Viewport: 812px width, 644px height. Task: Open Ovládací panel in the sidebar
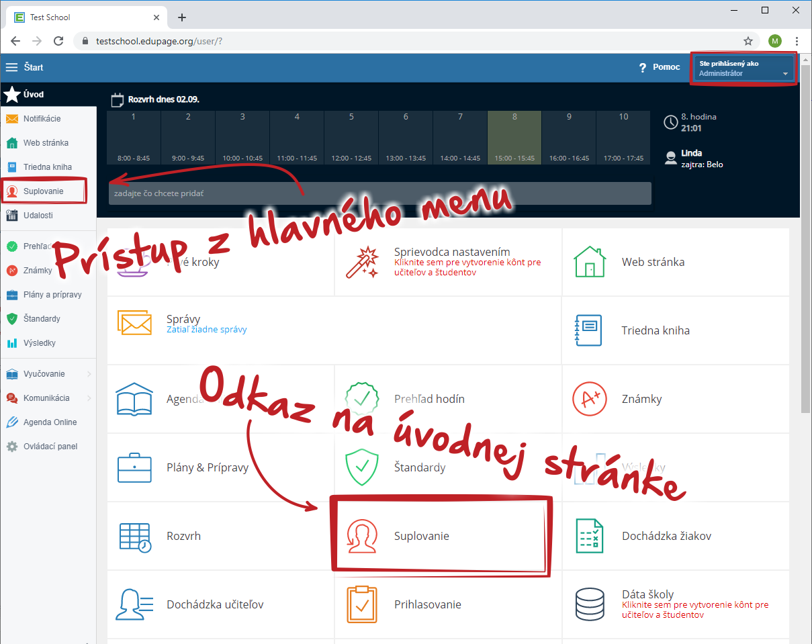point(50,446)
